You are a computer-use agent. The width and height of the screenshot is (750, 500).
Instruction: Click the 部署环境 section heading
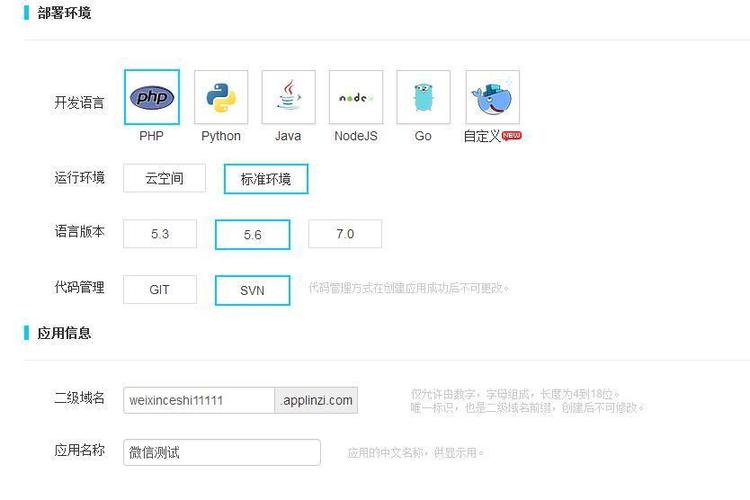(x=64, y=13)
